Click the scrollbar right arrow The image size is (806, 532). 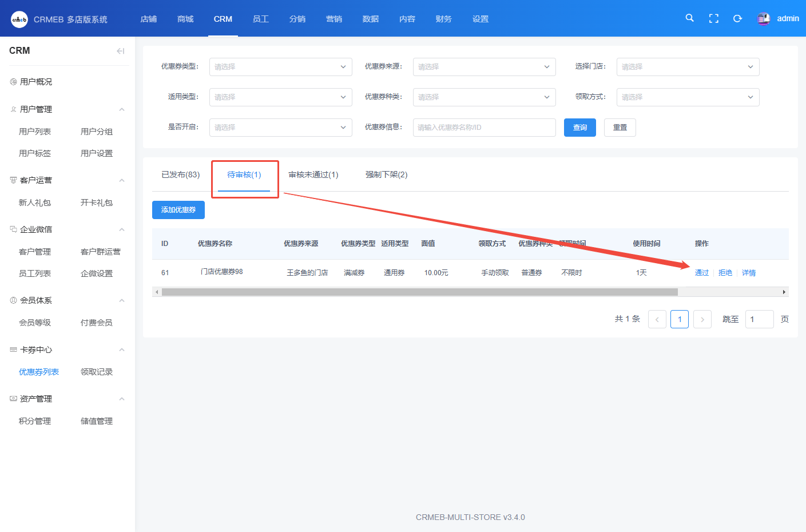coord(784,292)
